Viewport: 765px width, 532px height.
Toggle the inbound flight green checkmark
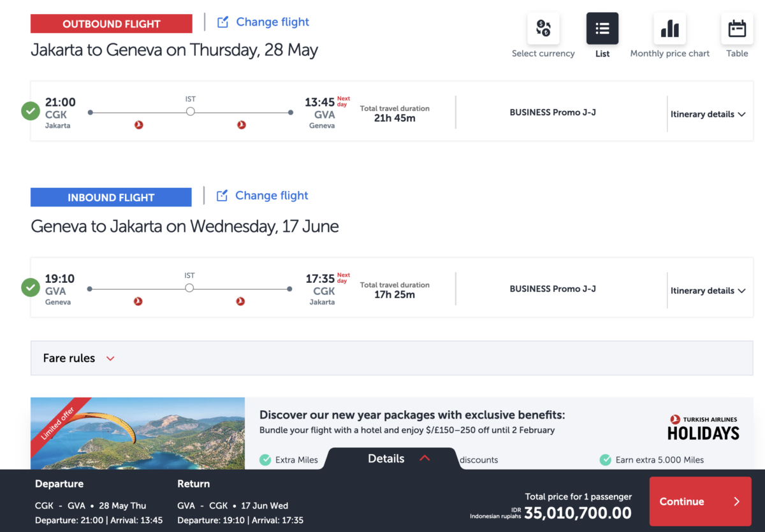point(30,288)
